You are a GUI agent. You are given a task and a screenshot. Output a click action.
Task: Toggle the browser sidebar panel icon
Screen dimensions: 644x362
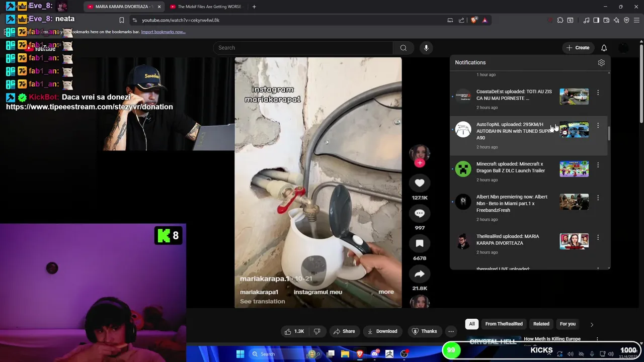(596, 20)
